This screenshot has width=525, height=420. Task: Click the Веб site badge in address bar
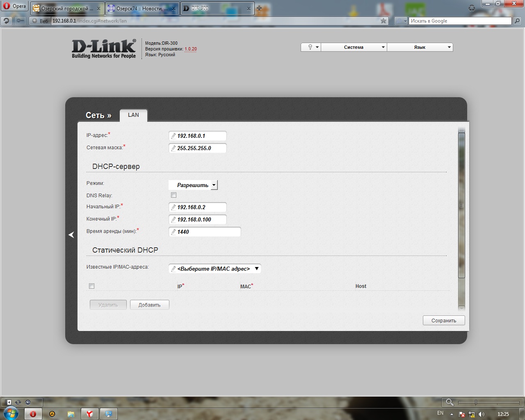point(40,21)
